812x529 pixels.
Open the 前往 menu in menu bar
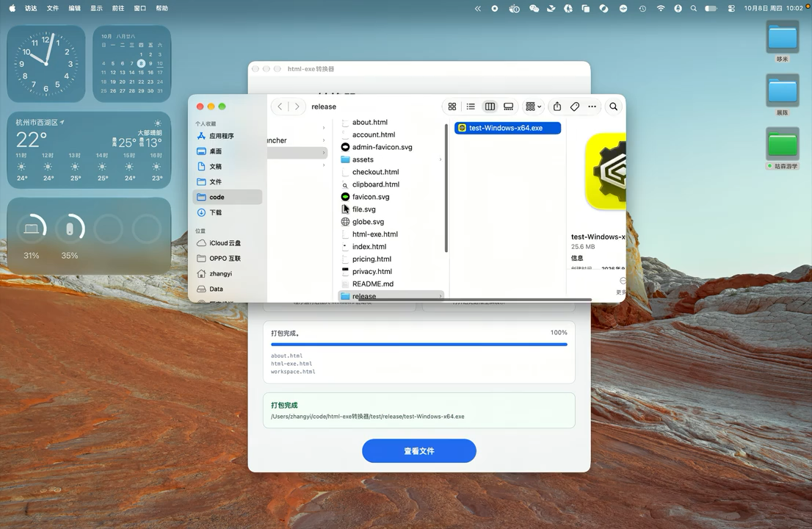118,8
